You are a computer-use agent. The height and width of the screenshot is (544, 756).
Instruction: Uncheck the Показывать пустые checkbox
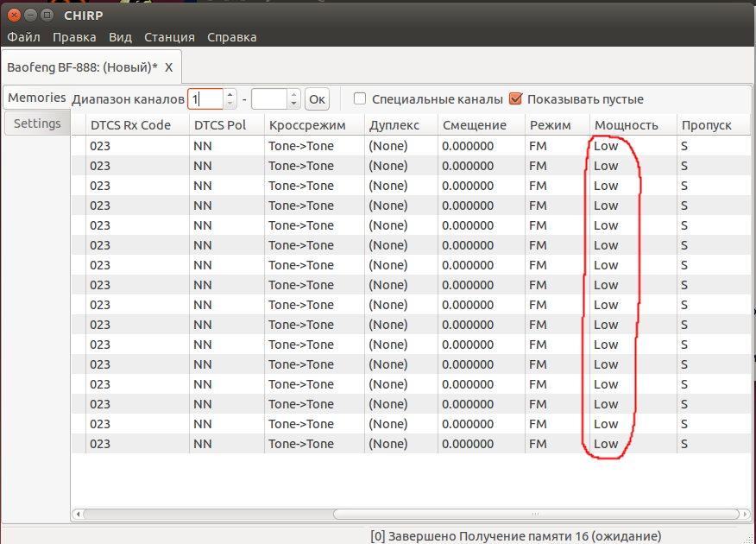[x=516, y=98]
